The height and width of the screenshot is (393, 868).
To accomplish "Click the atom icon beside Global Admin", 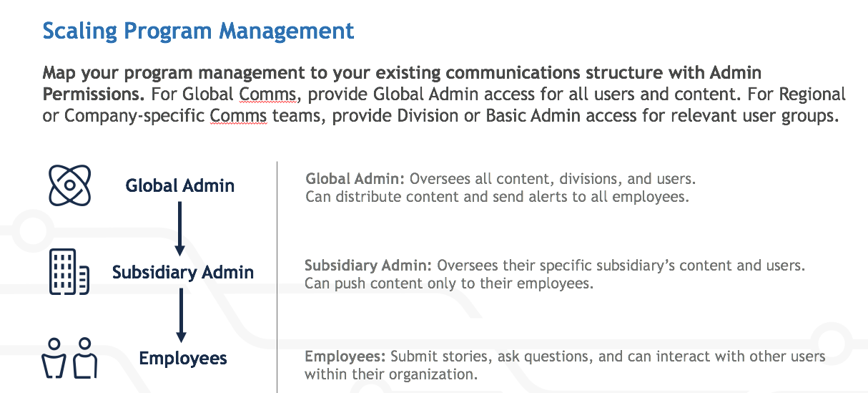I will [x=70, y=184].
